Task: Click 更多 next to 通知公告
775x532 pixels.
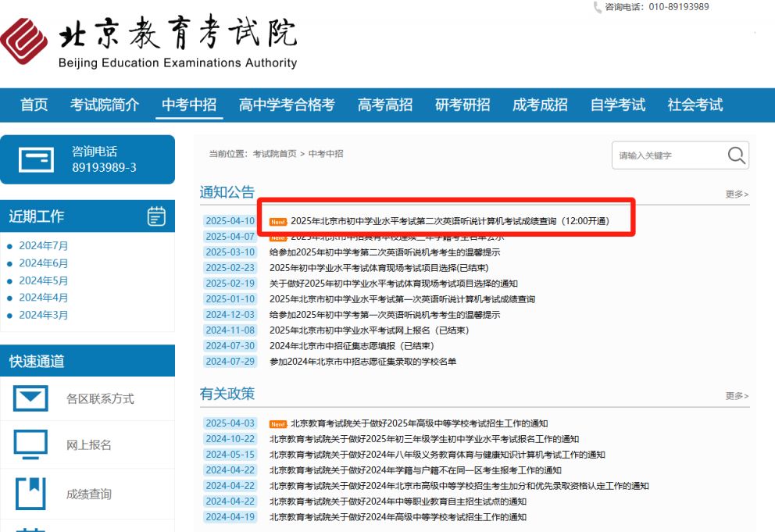Action: [x=737, y=195]
